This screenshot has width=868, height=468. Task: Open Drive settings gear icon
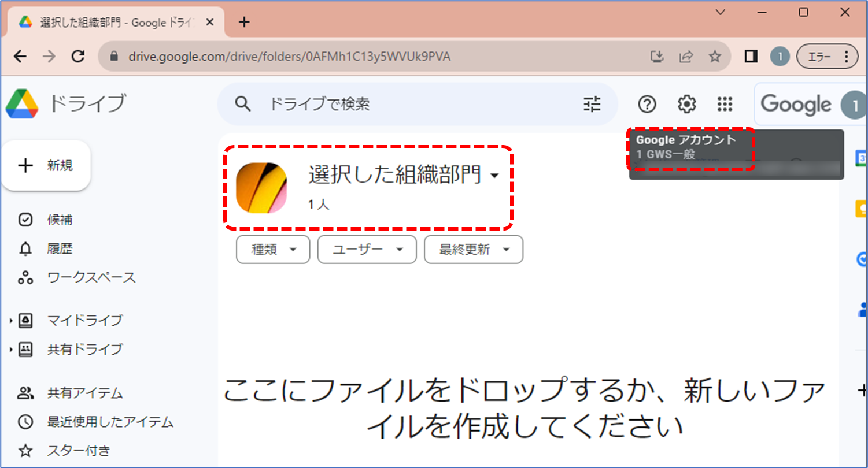coord(686,104)
